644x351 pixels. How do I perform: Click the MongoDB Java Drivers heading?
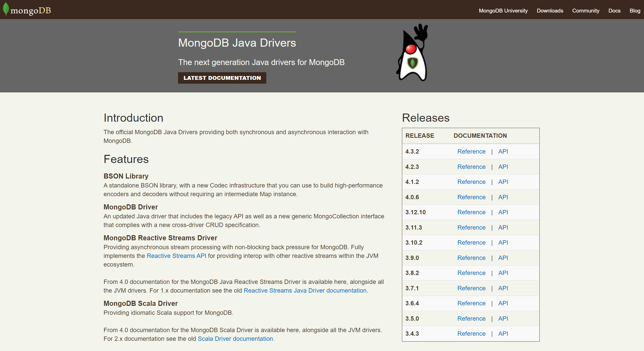(237, 43)
